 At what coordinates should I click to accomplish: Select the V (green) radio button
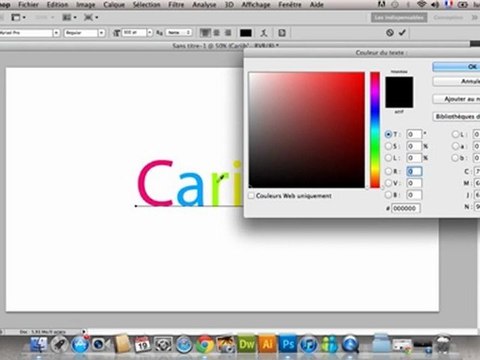(x=388, y=183)
